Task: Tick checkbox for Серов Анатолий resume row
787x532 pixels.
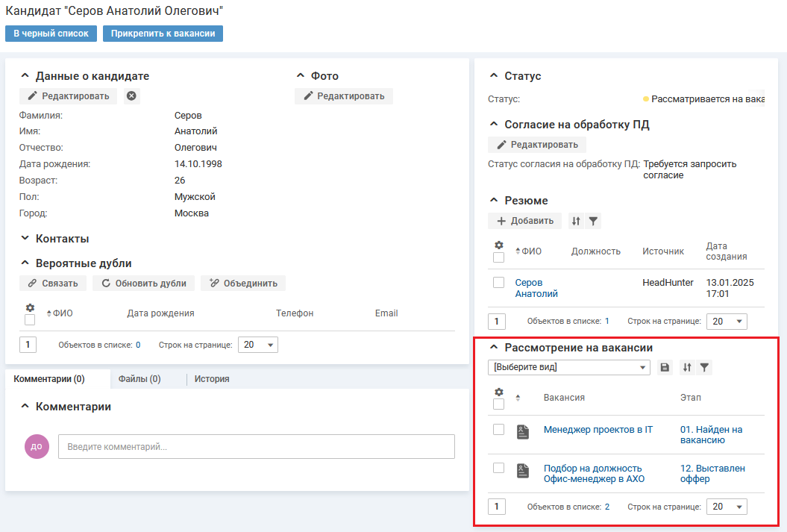Action: coord(499,283)
